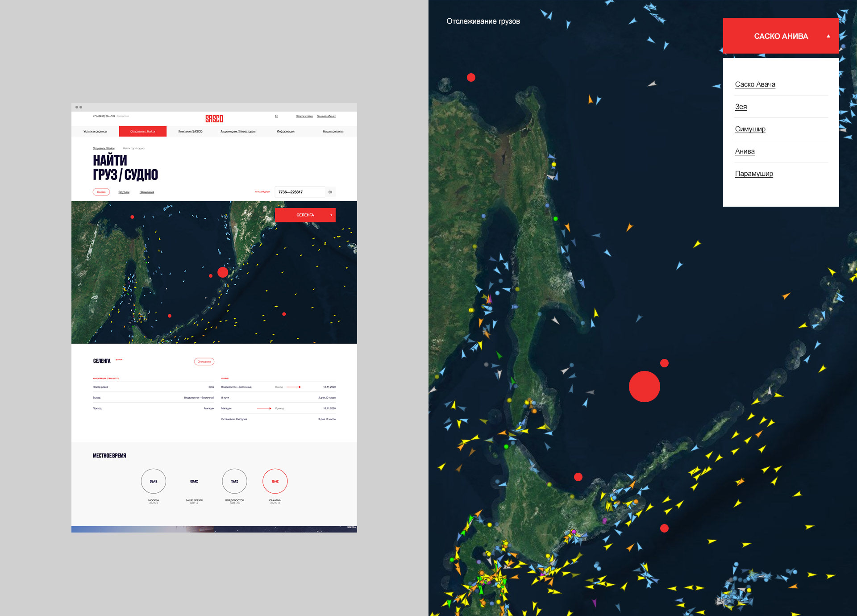Click the Описание button

click(x=204, y=362)
